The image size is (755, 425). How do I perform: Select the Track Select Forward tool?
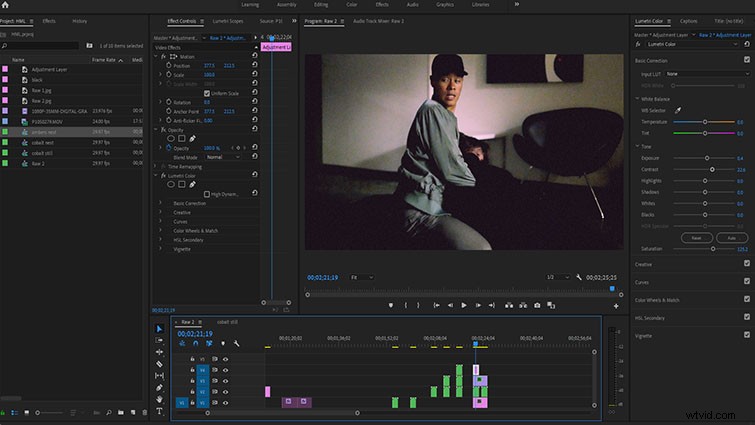[159, 340]
